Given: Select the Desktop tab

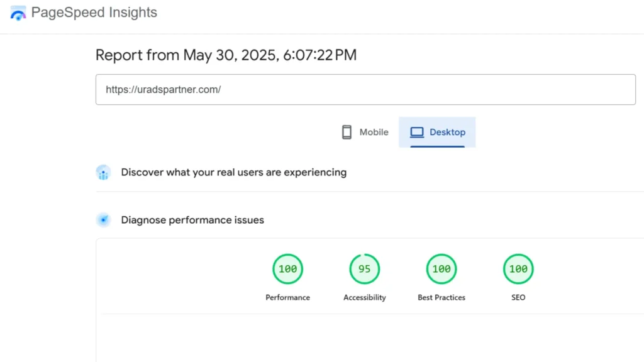Looking at the screenshot, I should click(437, 132).
